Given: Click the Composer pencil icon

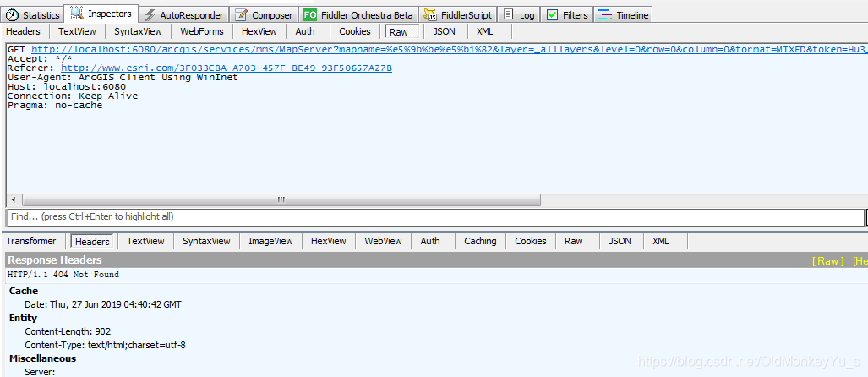Looking at the screenshot, I should point(241,15).
